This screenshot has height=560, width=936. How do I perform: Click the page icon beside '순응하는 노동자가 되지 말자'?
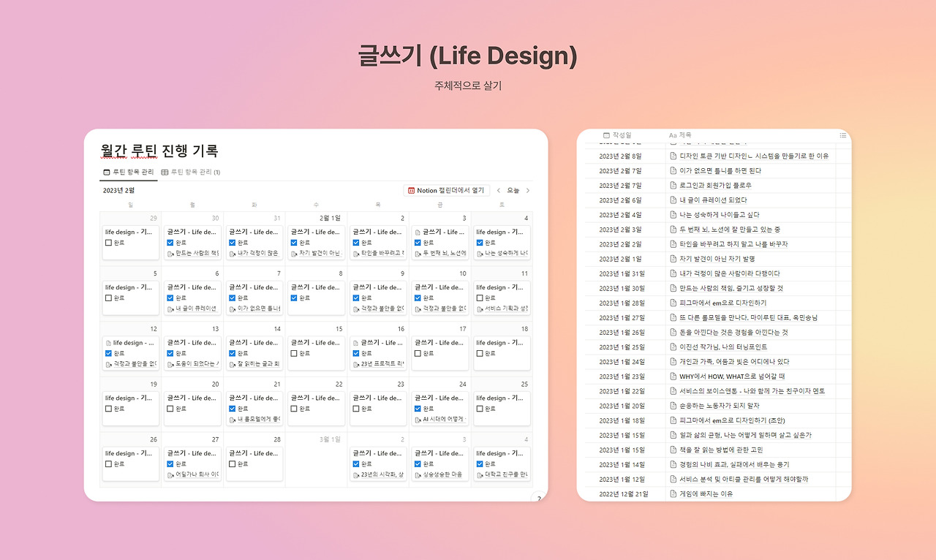(673, 406)
